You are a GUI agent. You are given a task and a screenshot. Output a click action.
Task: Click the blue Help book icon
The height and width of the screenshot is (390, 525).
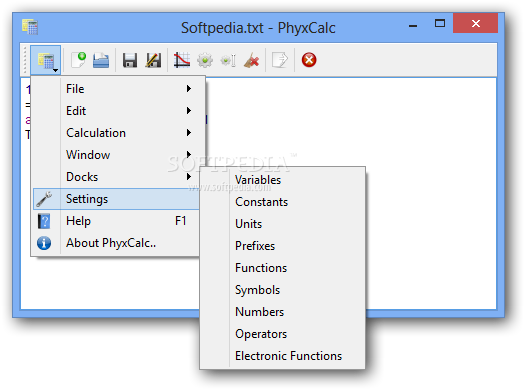click(x=44, y=221)
